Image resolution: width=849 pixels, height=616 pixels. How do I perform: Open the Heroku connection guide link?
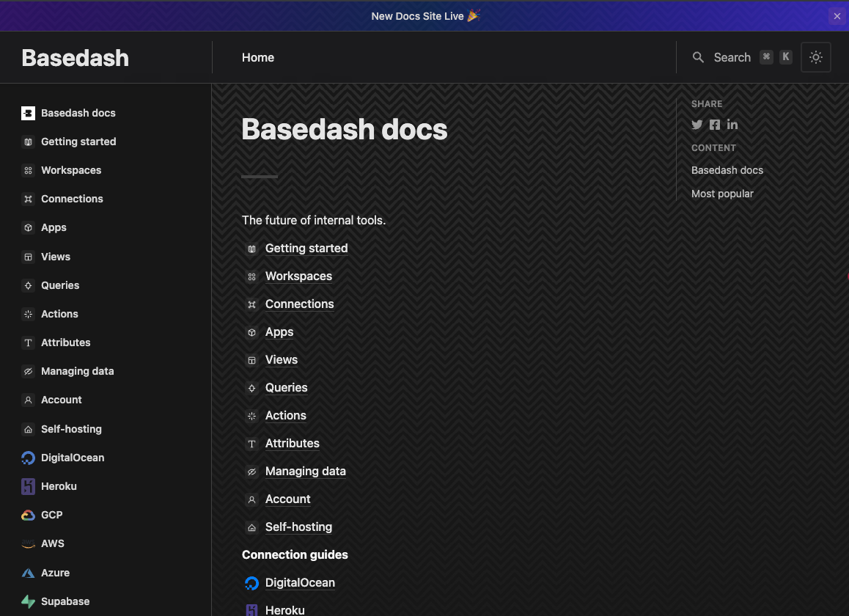(x=284, y=610)
